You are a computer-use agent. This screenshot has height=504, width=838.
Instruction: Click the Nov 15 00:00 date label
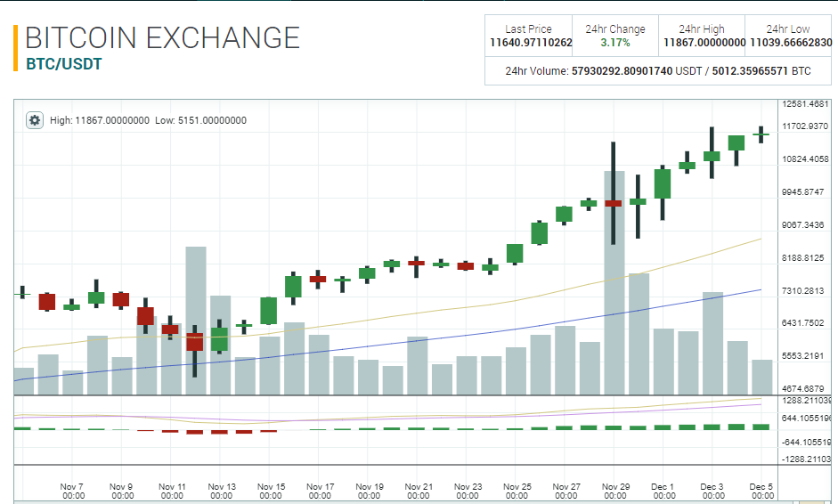[x=271, y=492]
